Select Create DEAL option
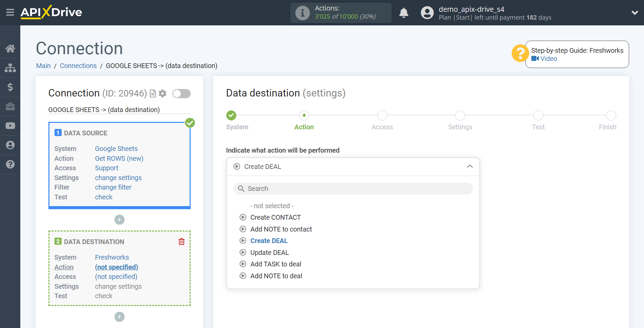644x328 pixels. (269, 241)
